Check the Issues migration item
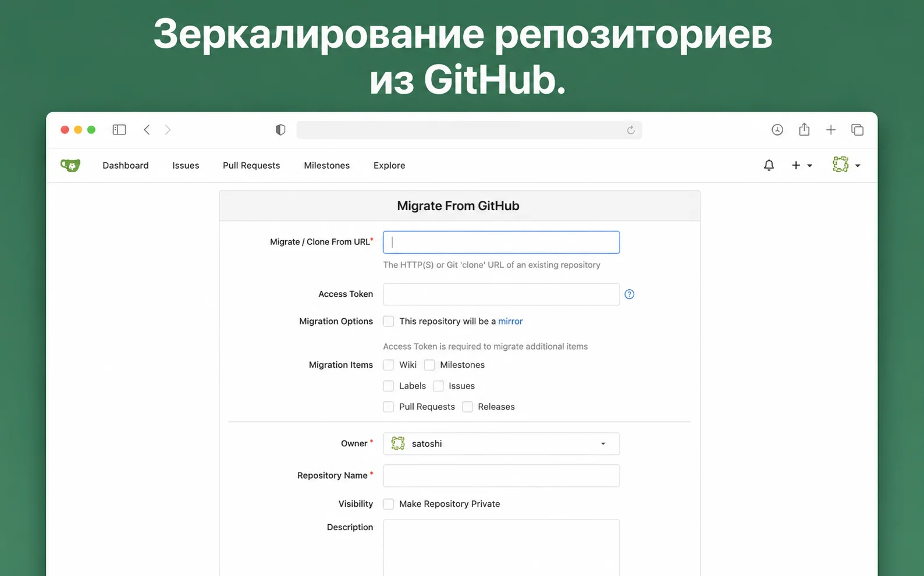Image resolution: width=924 pixels, height=576 pixels. pyautogui.click(x=438, y=386)
